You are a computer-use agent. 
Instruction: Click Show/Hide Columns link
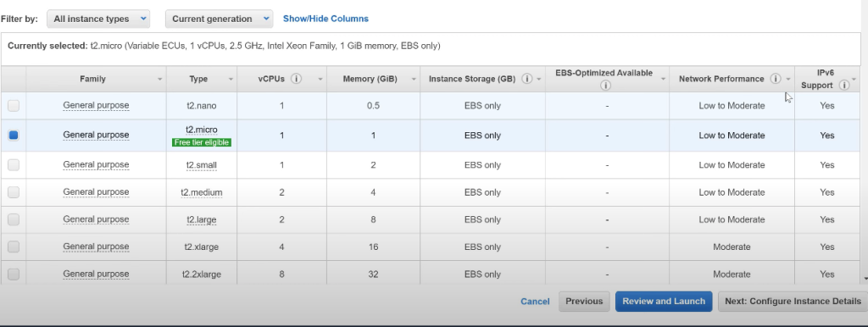(325, 19)
